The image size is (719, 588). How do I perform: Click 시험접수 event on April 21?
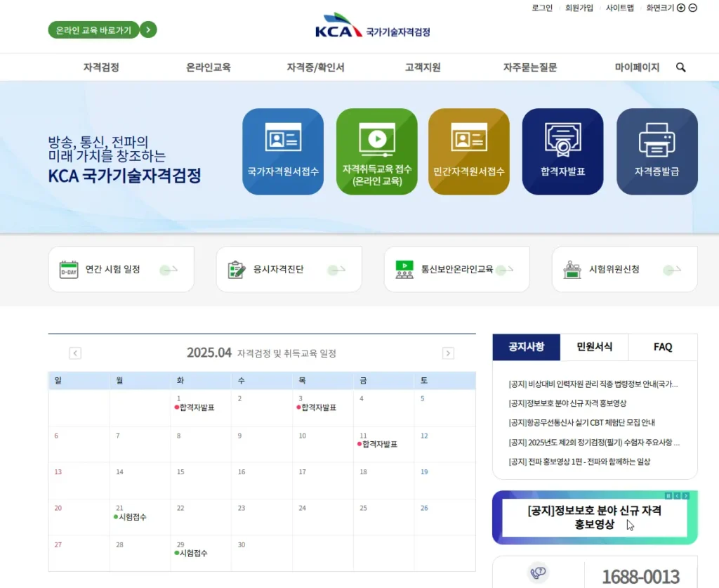(130, 517)
